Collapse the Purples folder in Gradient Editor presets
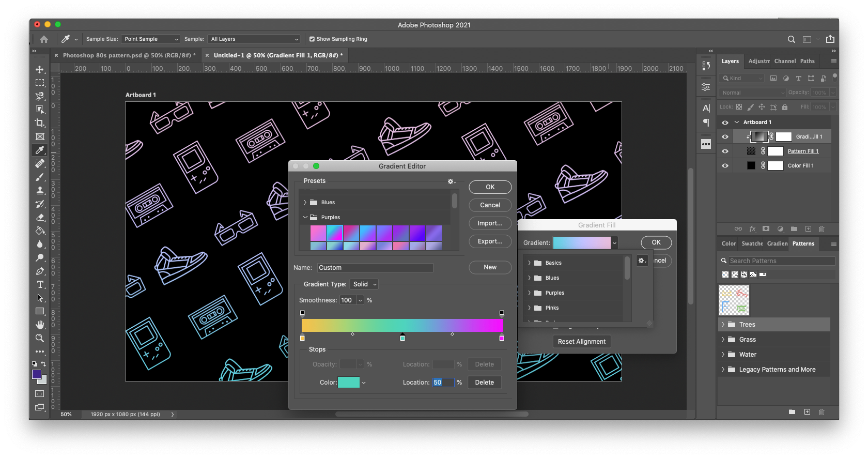 (305, 218)
